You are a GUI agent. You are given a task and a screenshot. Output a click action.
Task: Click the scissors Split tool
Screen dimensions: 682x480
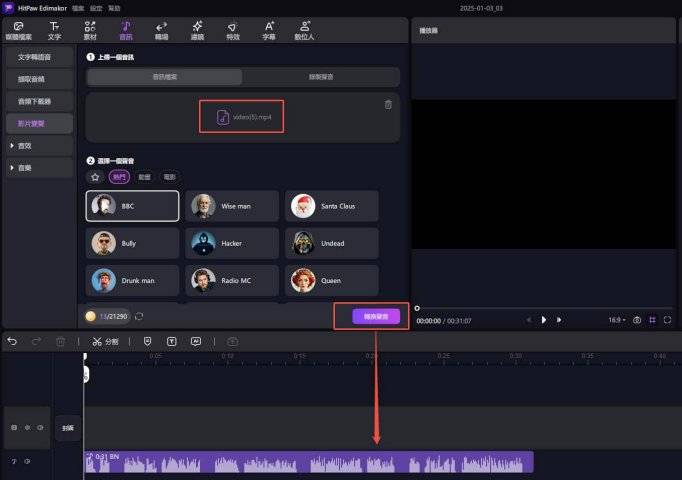click(105, 342)
